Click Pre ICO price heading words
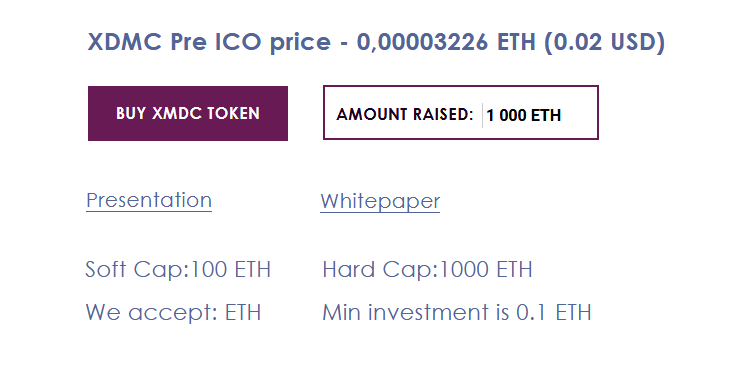This screenshot has height=384, width=754. coord(251,43)
